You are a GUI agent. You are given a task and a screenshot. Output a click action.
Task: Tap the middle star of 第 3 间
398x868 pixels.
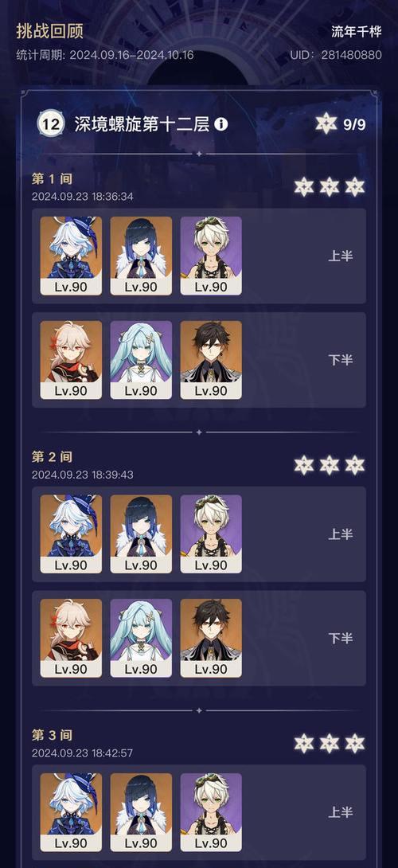coord(330,744)
